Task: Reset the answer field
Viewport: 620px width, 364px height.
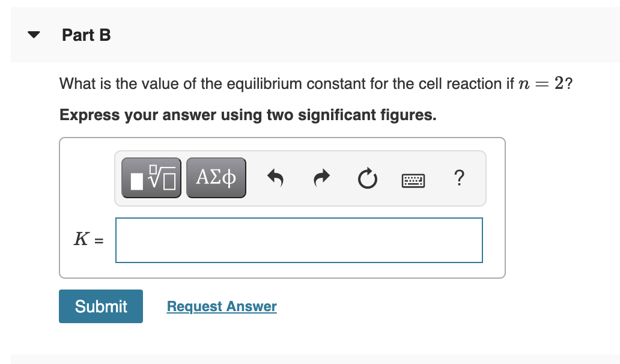Action: [x=367, y=178]
